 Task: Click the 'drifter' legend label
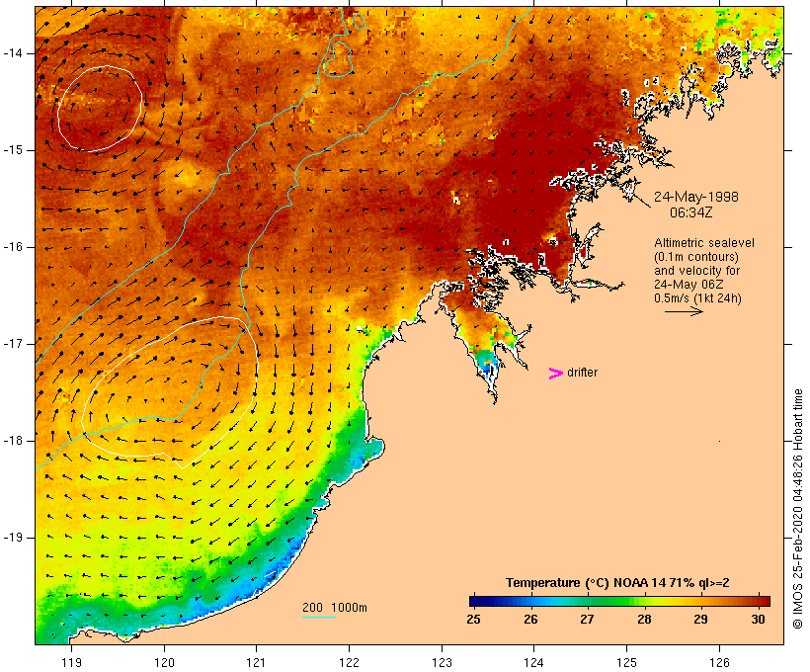pos(582,373)
